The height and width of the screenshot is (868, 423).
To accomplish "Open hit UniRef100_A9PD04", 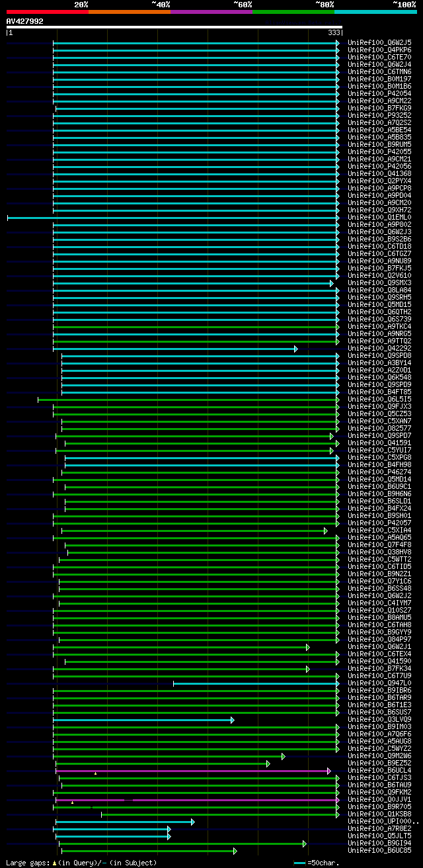I will coord(379,195).
